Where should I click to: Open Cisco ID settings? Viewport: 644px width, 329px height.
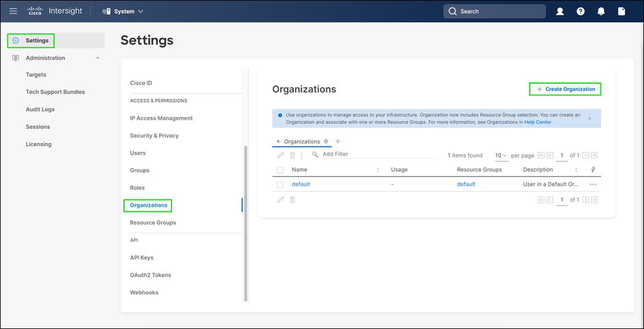(141, 83)
